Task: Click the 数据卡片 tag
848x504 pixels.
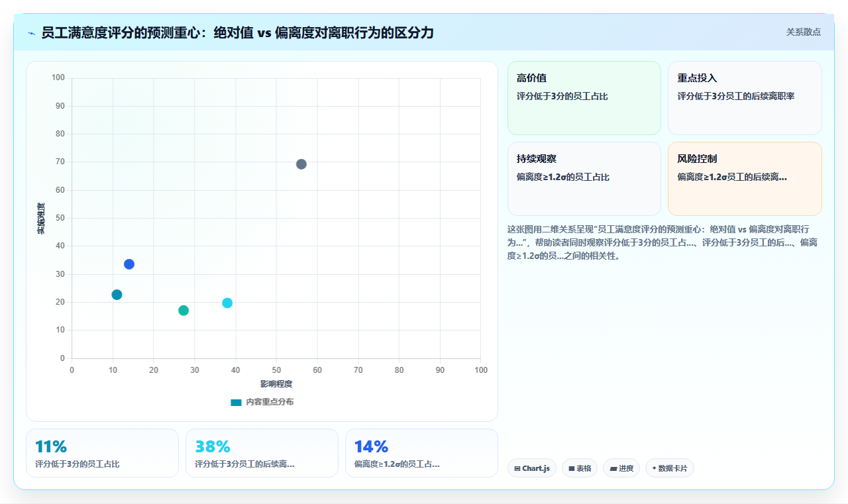Action: coord(670,468)
